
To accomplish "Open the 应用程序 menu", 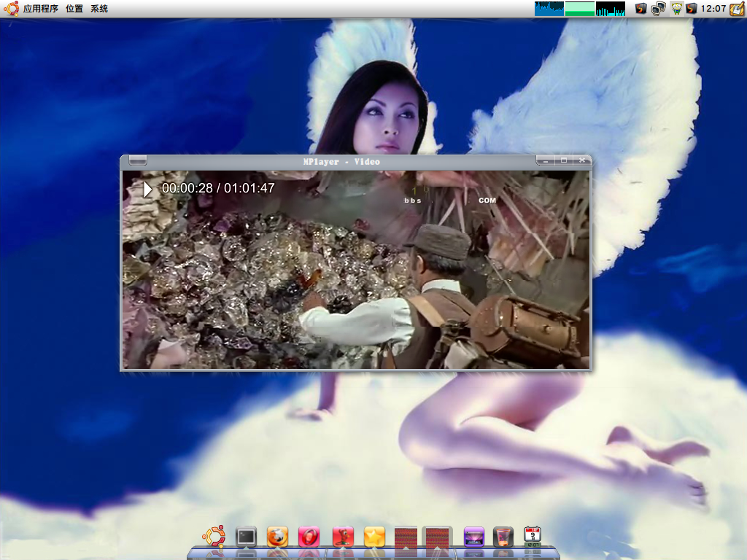I will [x=41, y=9].
